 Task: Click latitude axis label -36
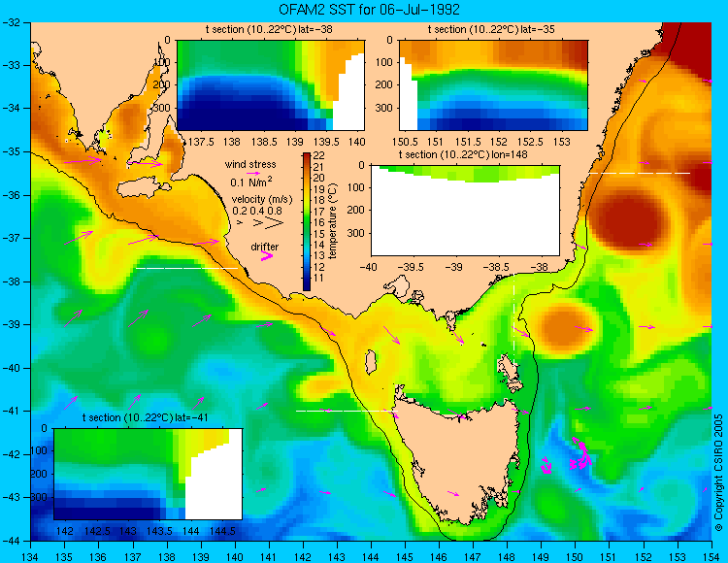click(11, 195)
